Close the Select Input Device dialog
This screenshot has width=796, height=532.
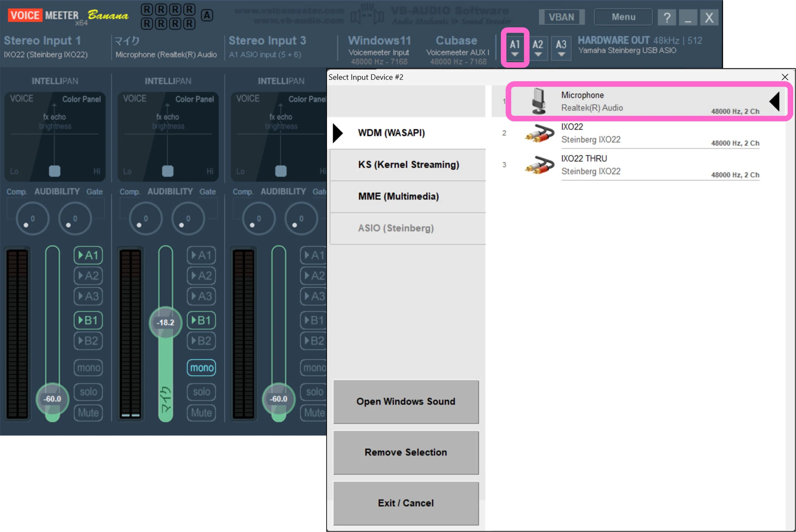[x=785, y=77]
